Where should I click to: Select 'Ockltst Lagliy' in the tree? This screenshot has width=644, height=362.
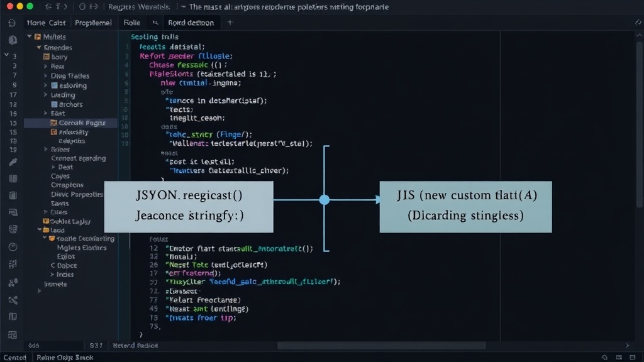click(70, 221)
